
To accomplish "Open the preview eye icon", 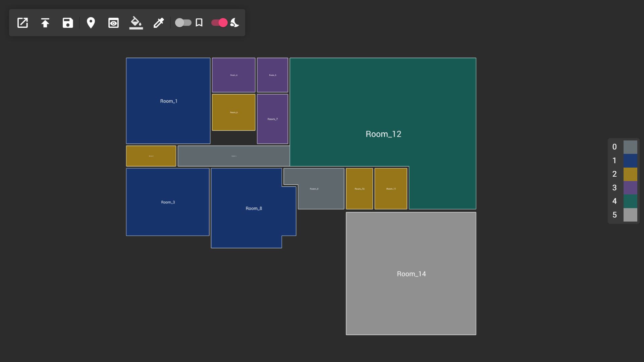I will pyautogui.click(x=113, y=23).
